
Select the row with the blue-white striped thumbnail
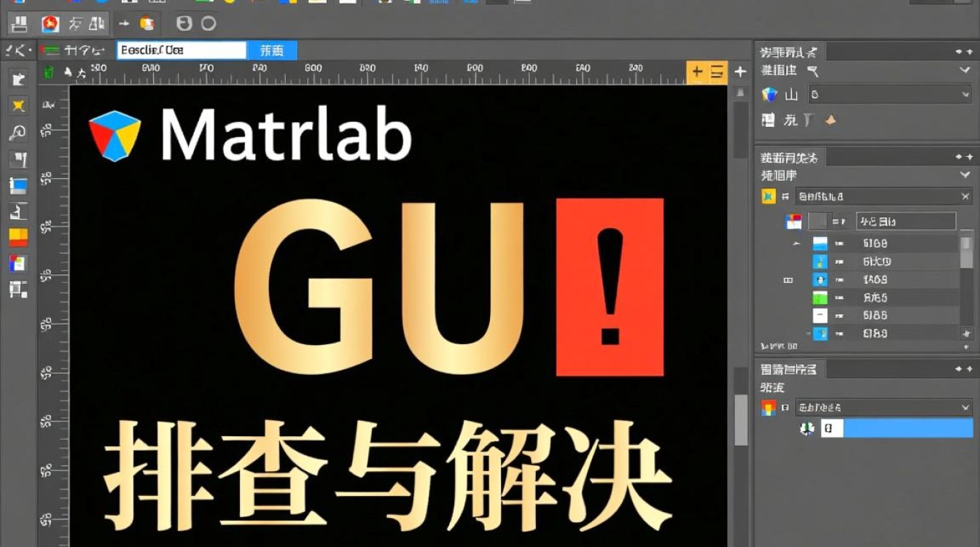coord(884,243)
